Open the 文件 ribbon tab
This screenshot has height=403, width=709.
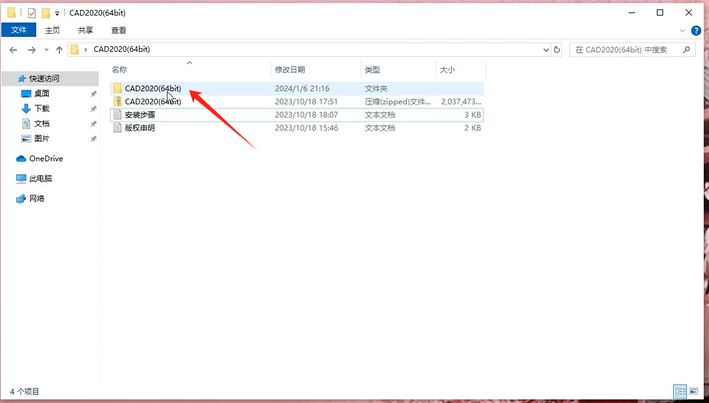19,30
